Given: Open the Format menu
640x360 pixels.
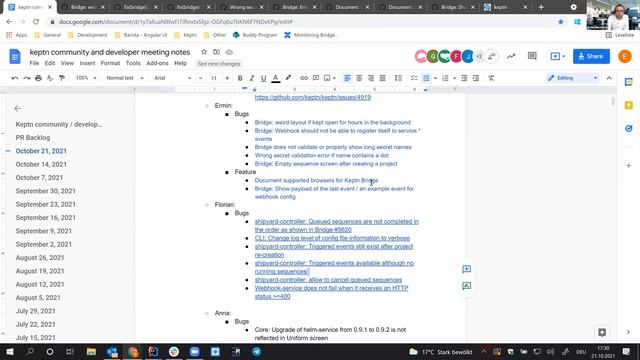Looking at the screenshot, I should point(110,63).
